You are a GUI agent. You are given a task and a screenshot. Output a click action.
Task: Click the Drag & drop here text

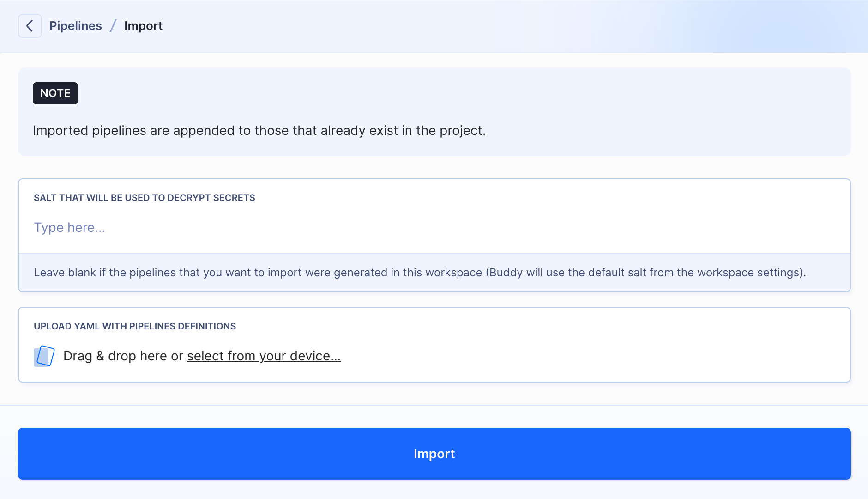click(115, 356)
